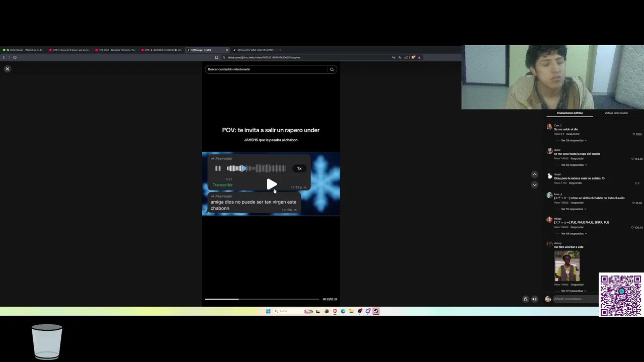Open Microsoft Edge from the taskbar
Image resolution: width=644 pixels, height=362 pixels.
tap(343, 311)
